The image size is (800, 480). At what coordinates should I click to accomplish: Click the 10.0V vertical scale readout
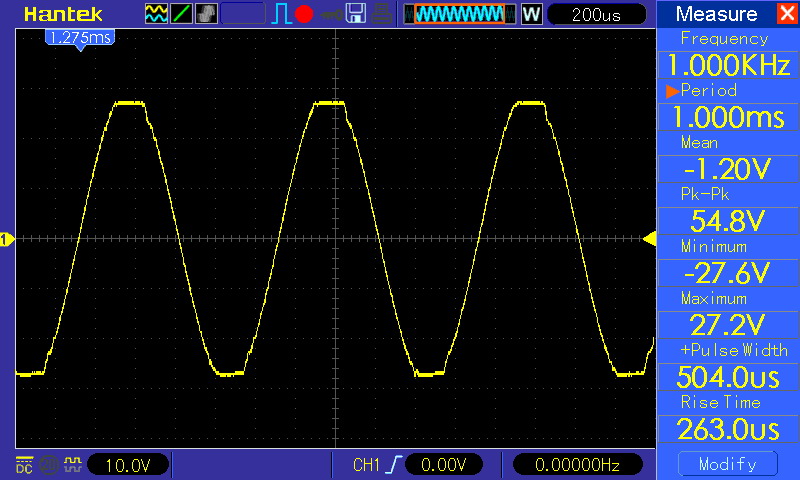[x=128, y=465]
